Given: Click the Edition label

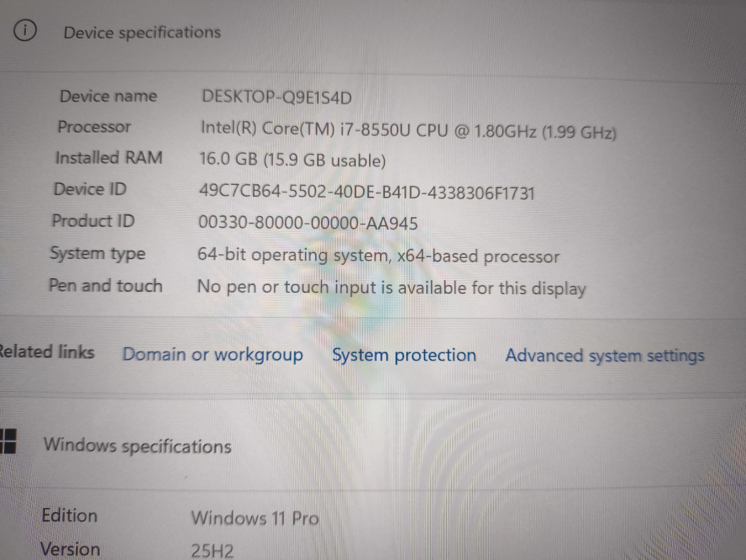Looking at the screenshot, I should click(69, 516).
